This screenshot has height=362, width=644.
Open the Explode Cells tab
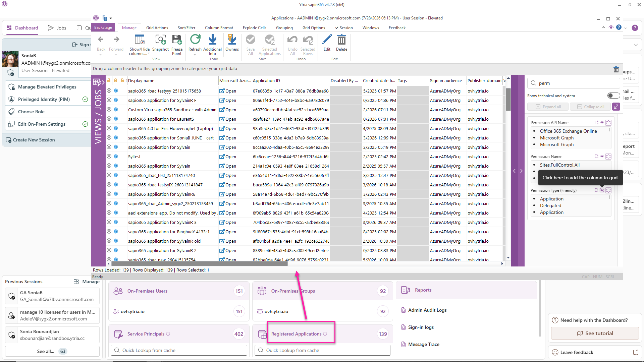[x=255, y=28]
